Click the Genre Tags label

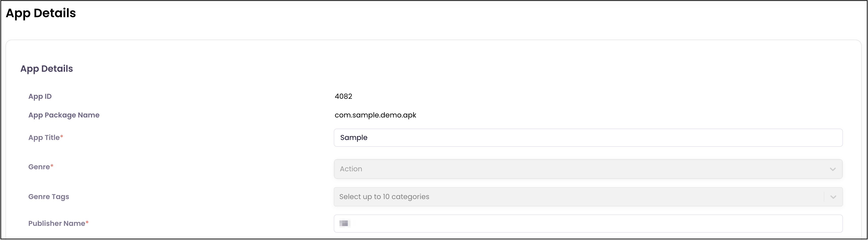48,197
